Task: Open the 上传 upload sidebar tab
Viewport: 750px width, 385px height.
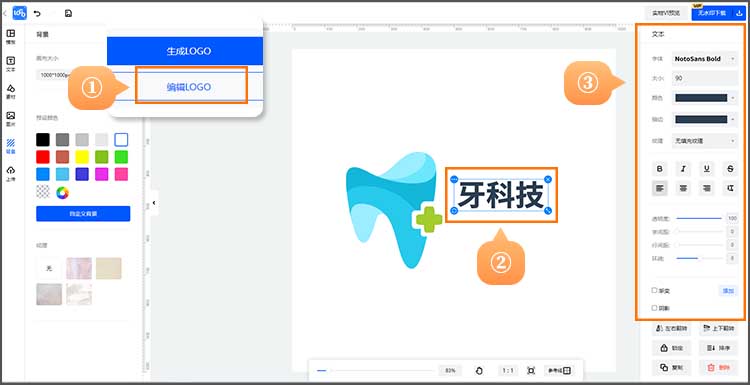Action: click(x=11, y=173)
